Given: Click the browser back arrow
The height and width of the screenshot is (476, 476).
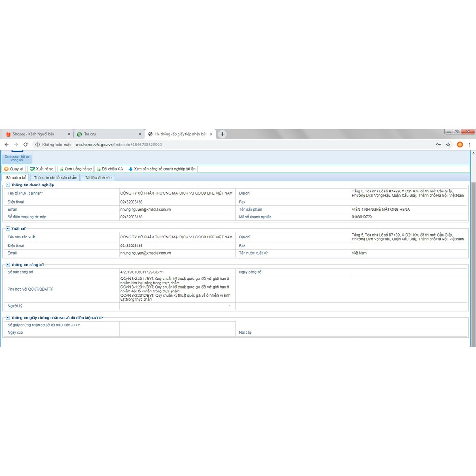Looking at the screenshot, I should [7, 145].
